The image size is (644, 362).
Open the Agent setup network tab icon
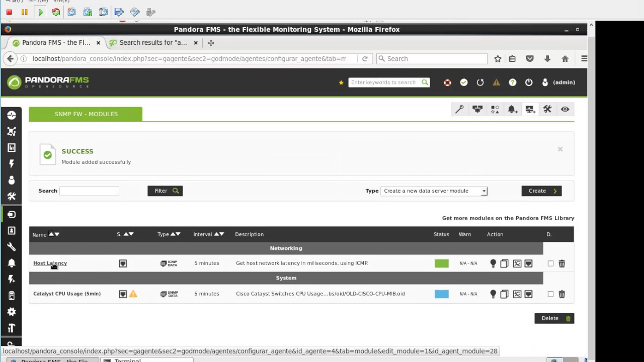(477, 109)
